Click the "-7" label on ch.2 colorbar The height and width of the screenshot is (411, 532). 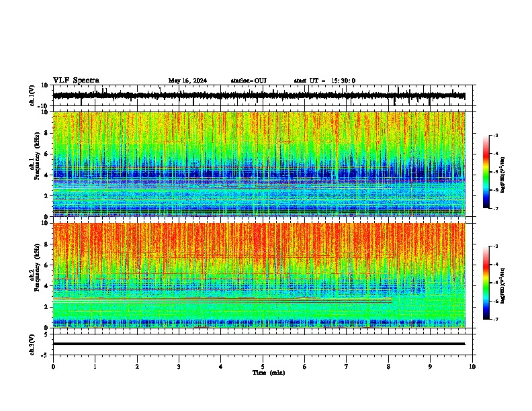click(x=496, y=320)
